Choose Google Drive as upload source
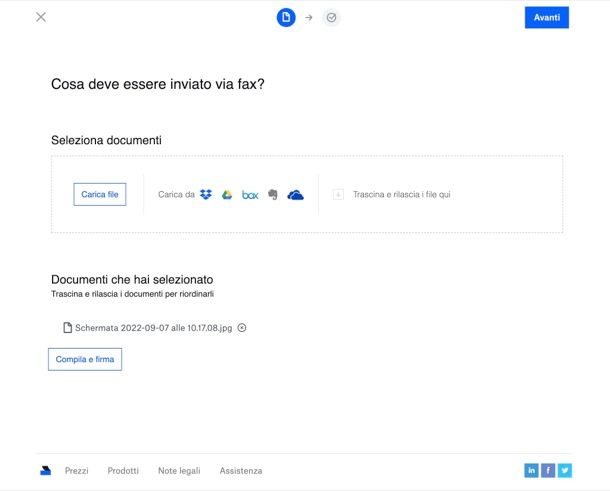 pyautogui.click(x=227, y=195)
